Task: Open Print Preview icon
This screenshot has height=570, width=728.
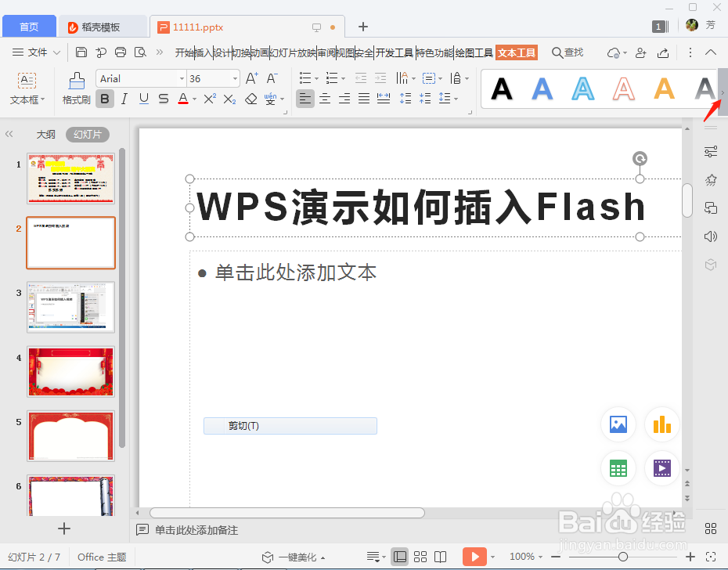Action: 140,52
